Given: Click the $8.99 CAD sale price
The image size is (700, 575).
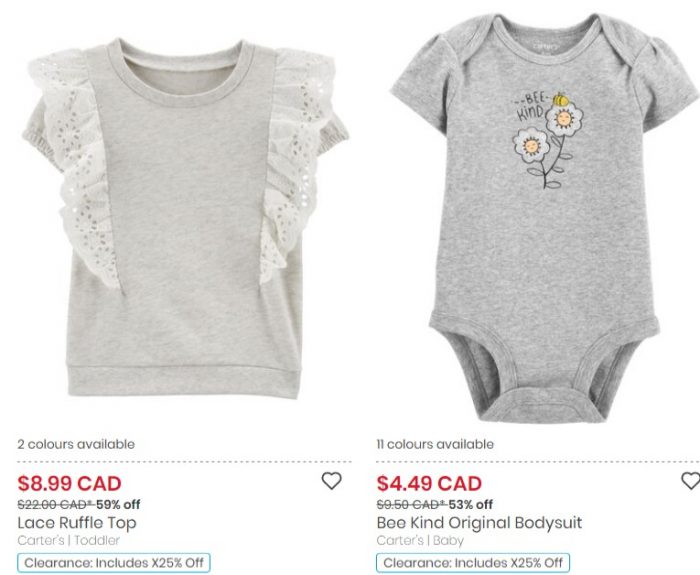Looking at the screenshot, I should pos(69,483).
